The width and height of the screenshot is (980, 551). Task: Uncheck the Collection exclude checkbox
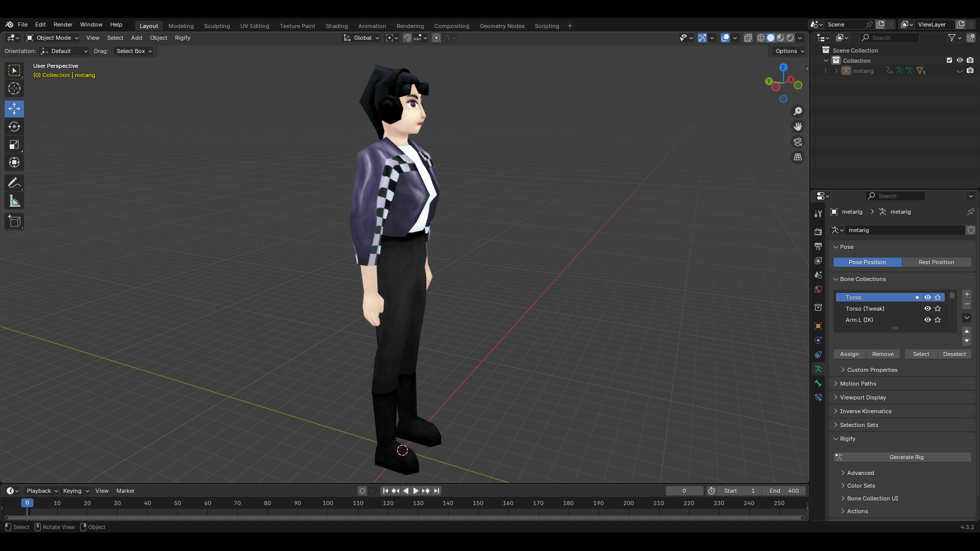coord(949,60)
